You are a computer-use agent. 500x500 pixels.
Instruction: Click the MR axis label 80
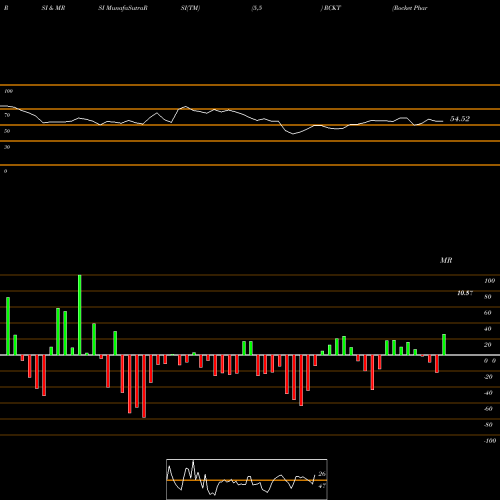point(488,297)
